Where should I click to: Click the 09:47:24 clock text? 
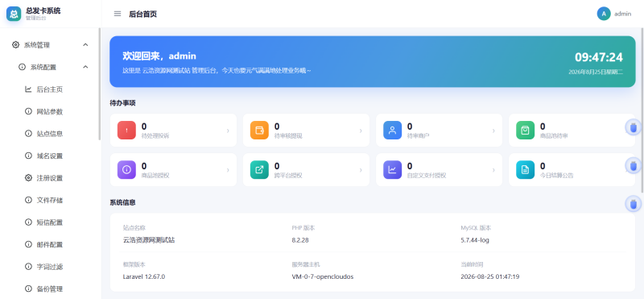598,57
